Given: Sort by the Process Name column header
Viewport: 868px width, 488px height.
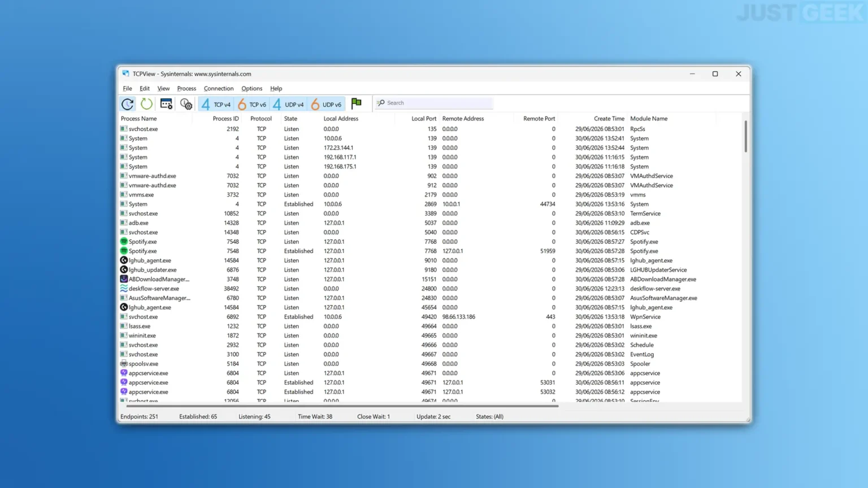Looking at the screenshot, I should click(x=139, y=119).
